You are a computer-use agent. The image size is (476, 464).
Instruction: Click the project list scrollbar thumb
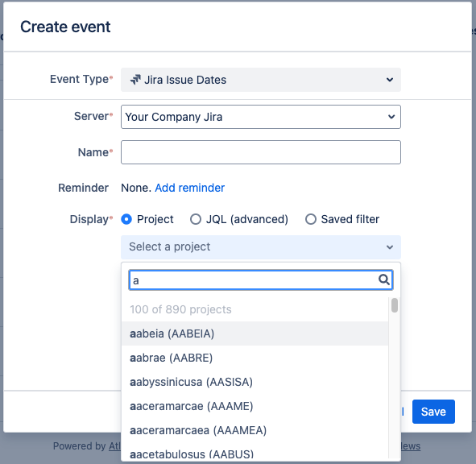click(x=395, y=305)
